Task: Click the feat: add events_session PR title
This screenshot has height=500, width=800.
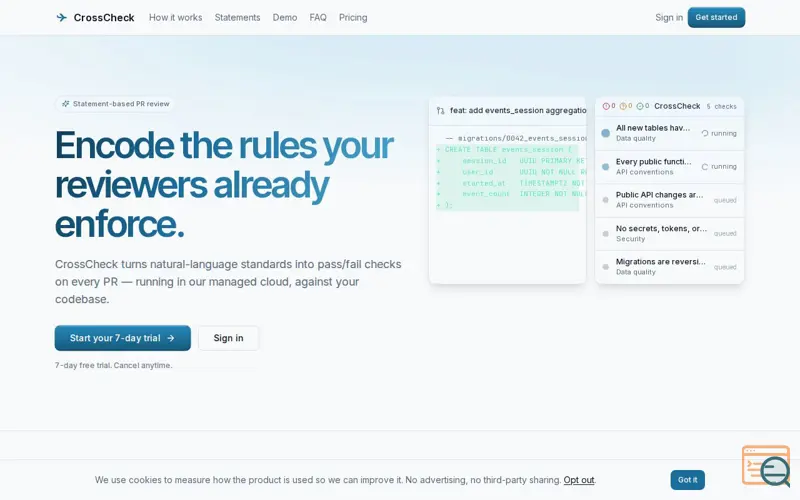Action: 518,110
